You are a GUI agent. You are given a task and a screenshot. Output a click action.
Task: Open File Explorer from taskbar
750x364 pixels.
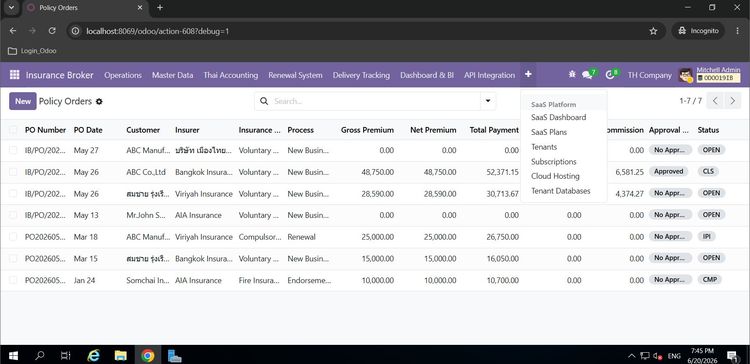click(x=121, y=355)
